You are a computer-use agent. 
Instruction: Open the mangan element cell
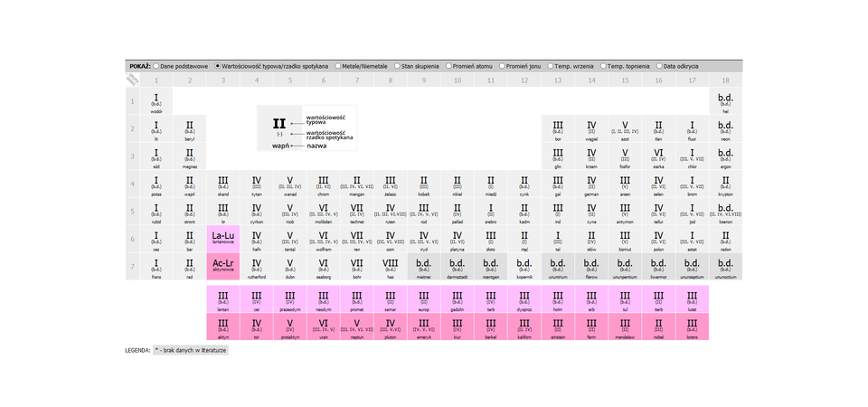[357, 184]
